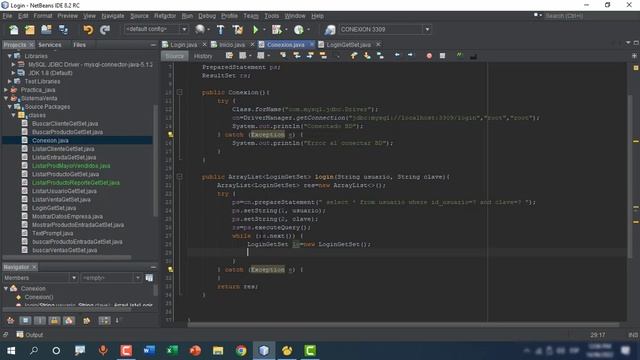Open the Output panel
Viewport: 640px width, 360px height.
(x=30, y=335)
